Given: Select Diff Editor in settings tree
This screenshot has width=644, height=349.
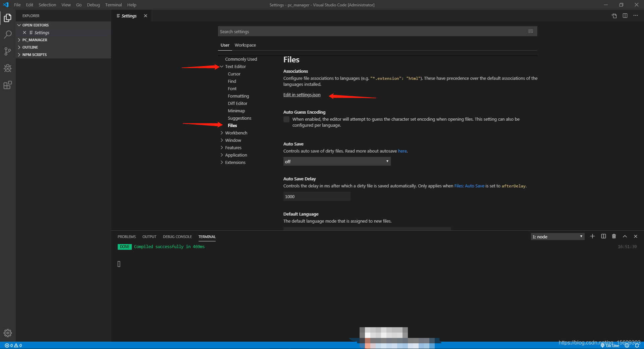Looking at the screenshot, I should click(x=237, y=103).
